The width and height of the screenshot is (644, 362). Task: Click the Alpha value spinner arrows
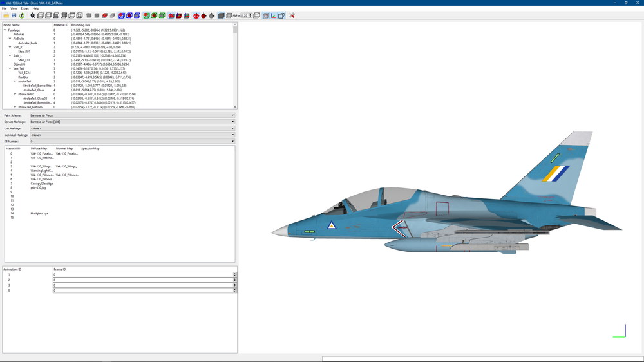coord(251,15)
